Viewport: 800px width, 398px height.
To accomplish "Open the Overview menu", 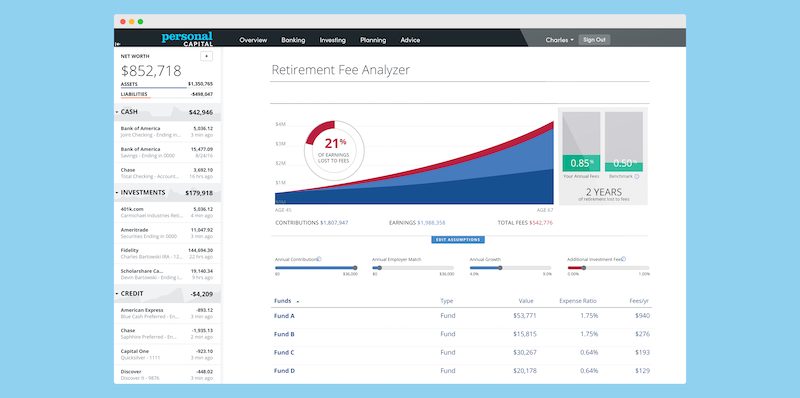I will click(253, 40).
